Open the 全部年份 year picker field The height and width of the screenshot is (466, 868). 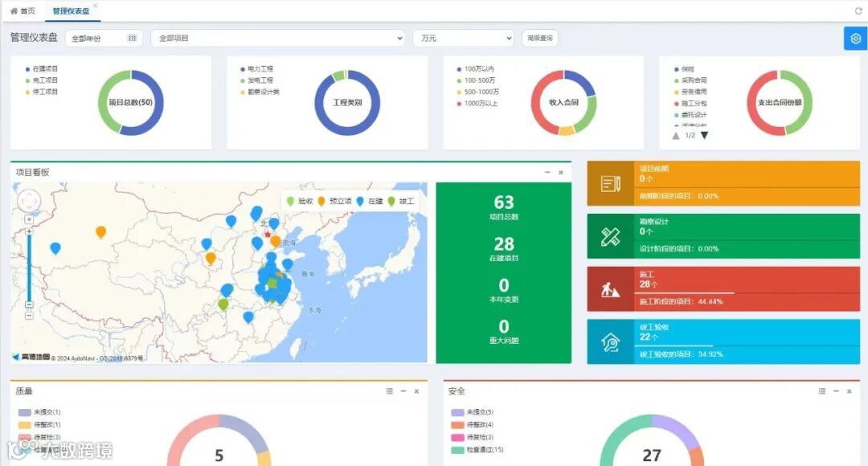coord(104,39)
